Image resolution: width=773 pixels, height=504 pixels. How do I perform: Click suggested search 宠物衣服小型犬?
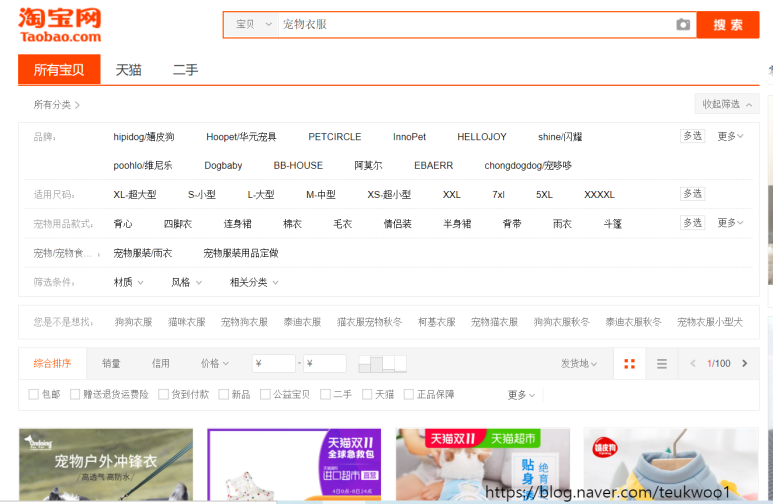pos(709,322)
